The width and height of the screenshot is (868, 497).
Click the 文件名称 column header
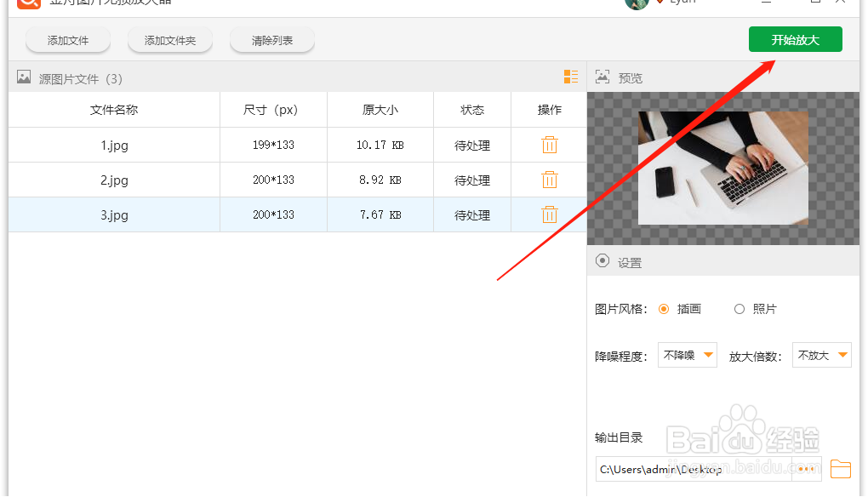point(114,110)
